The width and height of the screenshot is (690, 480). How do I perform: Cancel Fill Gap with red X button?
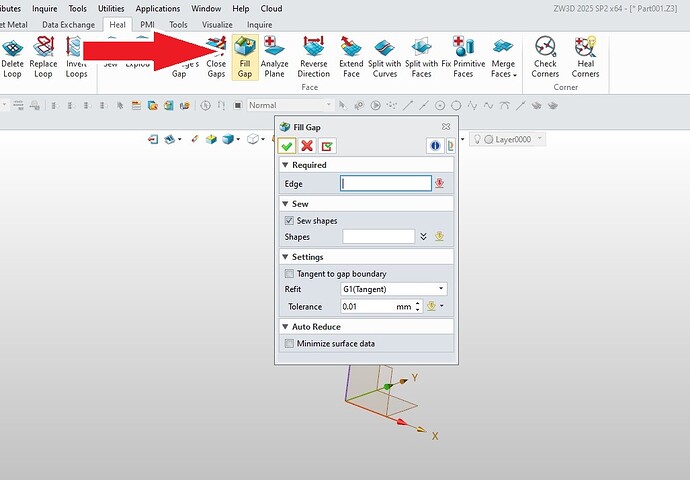307,146
